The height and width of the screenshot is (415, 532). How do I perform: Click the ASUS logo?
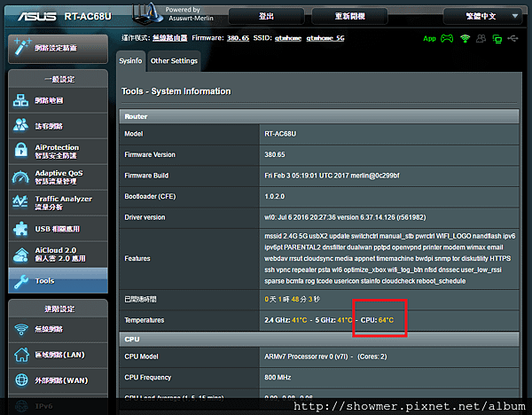point(37,16)
